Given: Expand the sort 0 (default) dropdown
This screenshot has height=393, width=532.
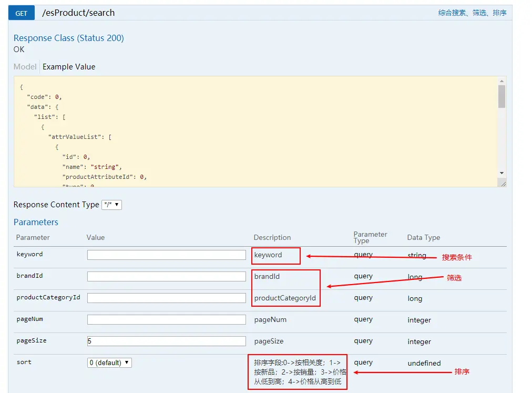Looking at the screenshot, I should click(109, 362).
